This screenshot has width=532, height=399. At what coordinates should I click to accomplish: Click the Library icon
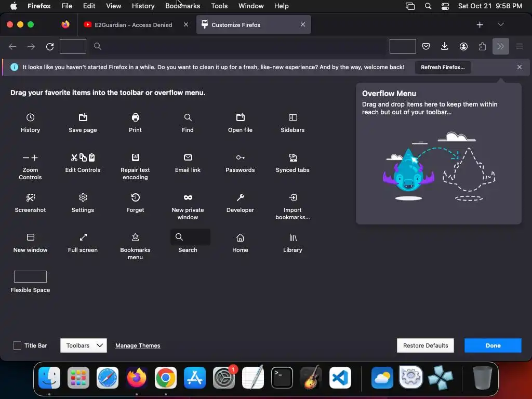click(x=293, y=237)
